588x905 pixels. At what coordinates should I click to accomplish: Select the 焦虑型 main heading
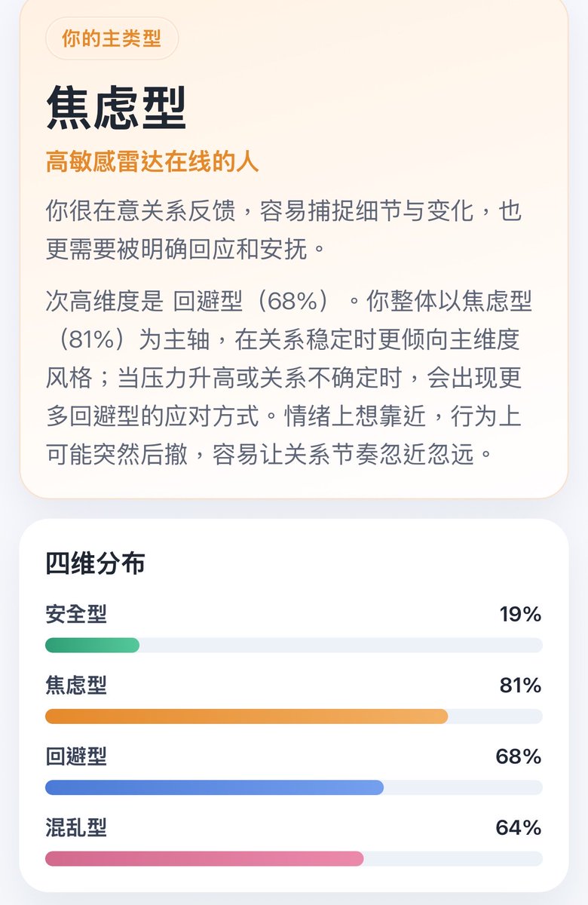pyautogui.click(x=116, y=108)
